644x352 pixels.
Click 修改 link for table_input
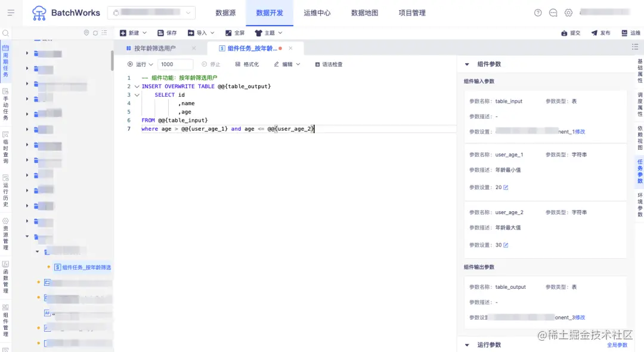(x=580, y=132)
